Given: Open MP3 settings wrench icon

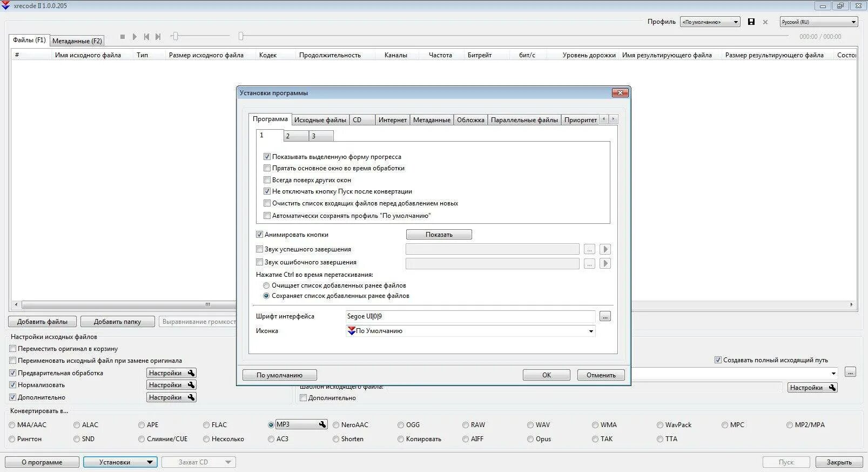Looking at the screenshot, I should [x=322, y=424].
